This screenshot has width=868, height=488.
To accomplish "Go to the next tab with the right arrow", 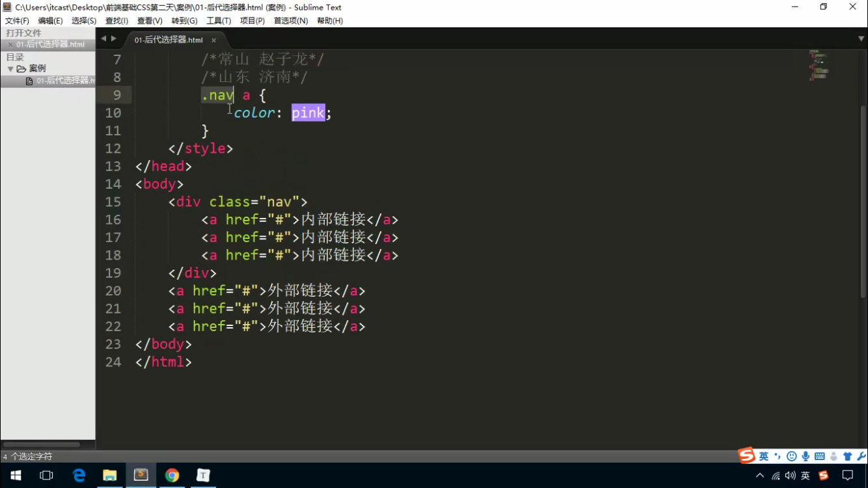I will coord(114,39).
